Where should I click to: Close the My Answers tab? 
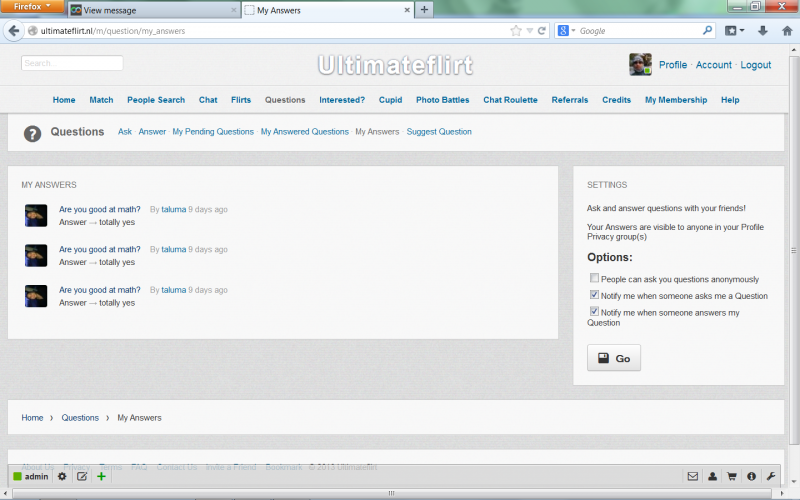point(407,10)
